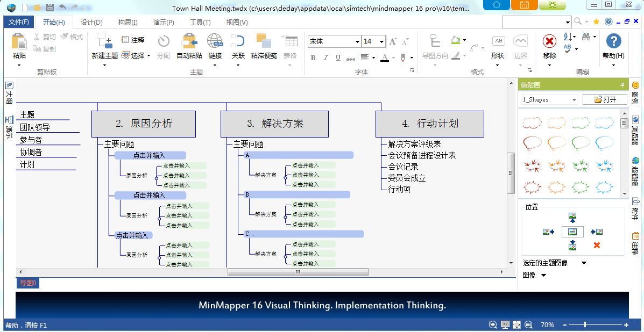This screenshot has width=644, height=332.
Task: Click the zoom slider in status bar
Action: point(585,325)
